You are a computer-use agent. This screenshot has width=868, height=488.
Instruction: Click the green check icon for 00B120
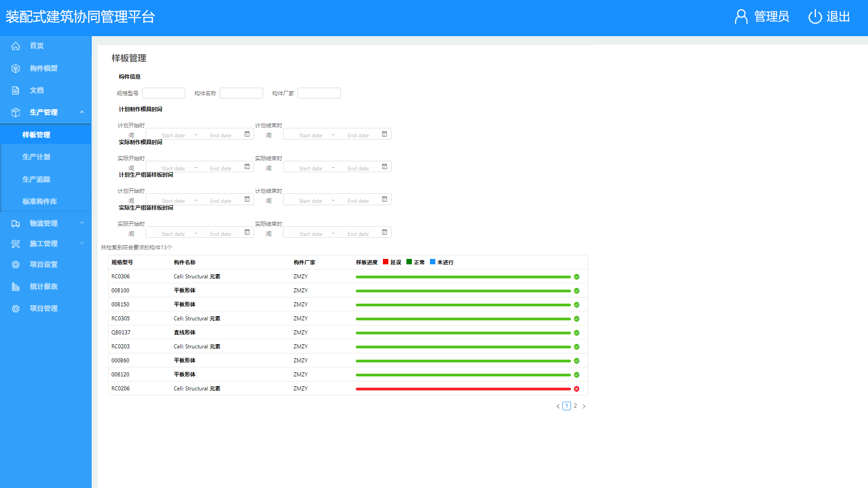point(576,375)
